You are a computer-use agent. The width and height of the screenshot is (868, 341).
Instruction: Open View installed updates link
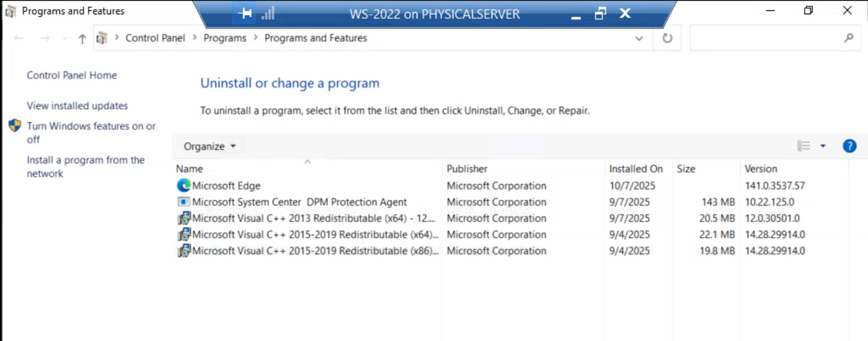(77, 106)
